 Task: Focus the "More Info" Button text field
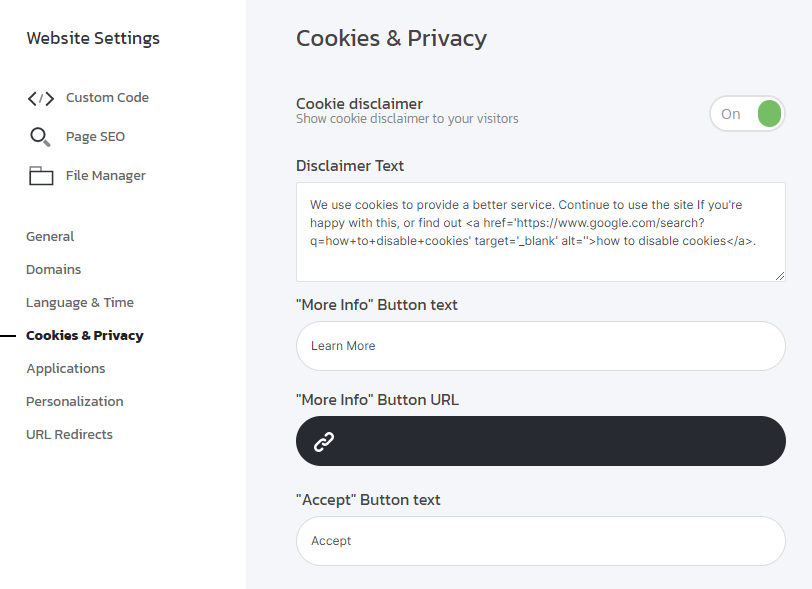point(540,346)
